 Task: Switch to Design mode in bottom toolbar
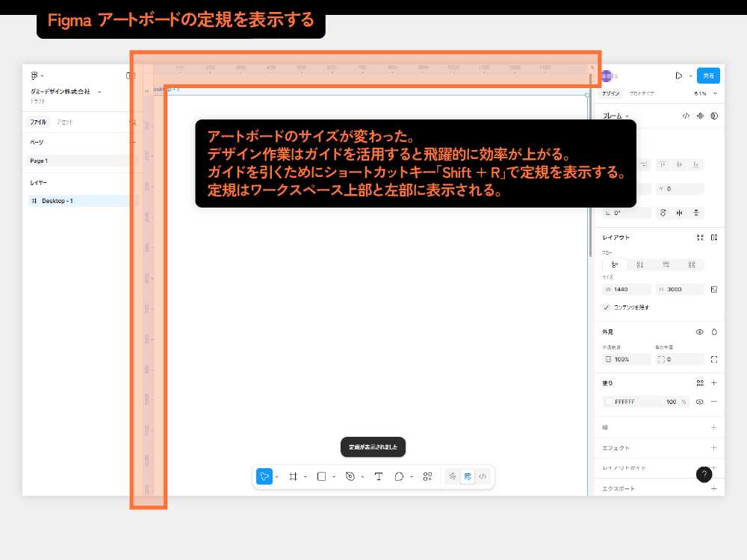468,476
